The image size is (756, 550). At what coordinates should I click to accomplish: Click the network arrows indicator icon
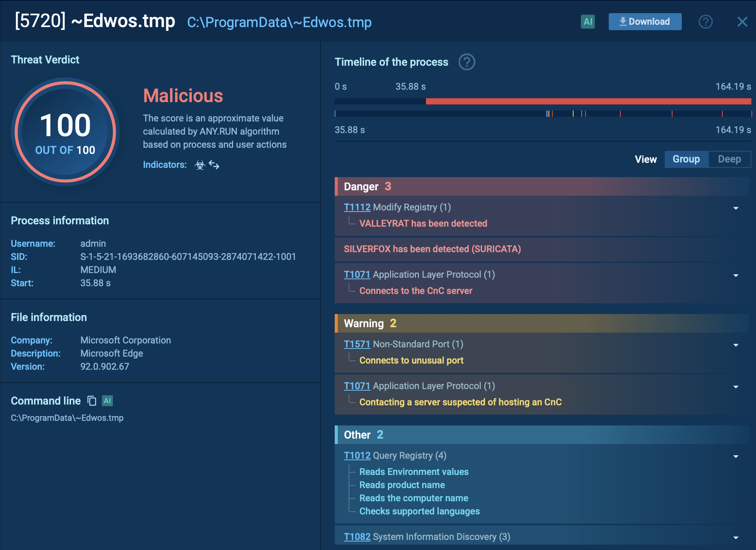[214, 165]
